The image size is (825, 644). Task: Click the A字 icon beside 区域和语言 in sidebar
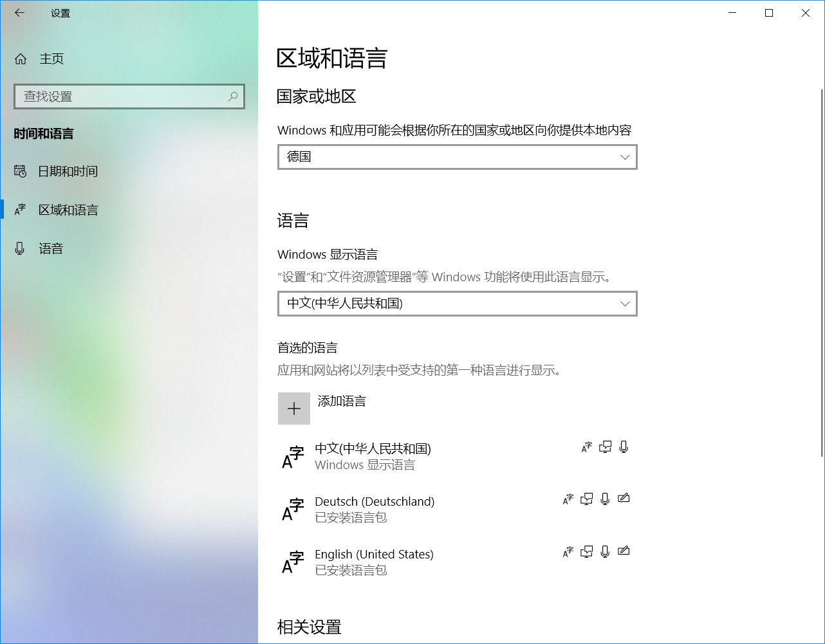pyautogui.click(x=21, y=210)
